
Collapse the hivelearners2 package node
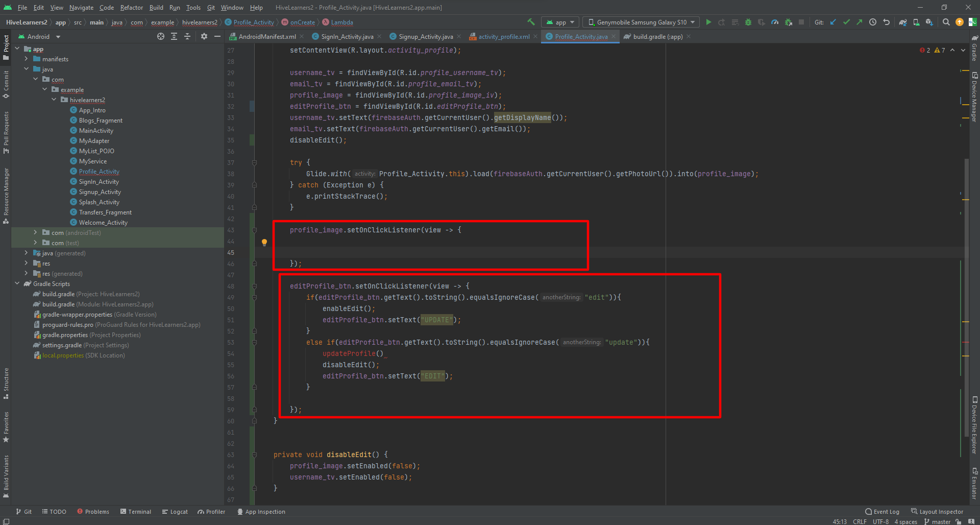[x=54, y=100]
